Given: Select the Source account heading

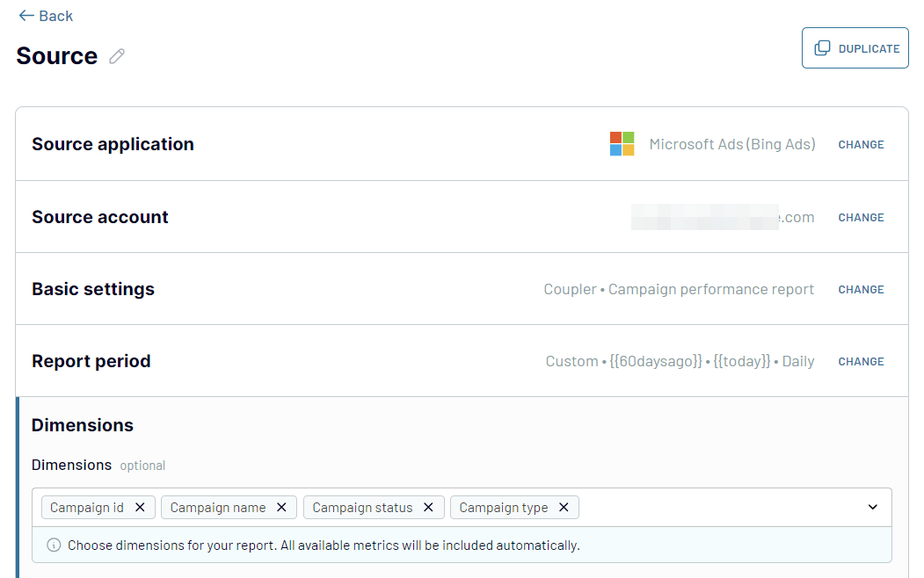Looking at the screenshot, I should point(100,217).
